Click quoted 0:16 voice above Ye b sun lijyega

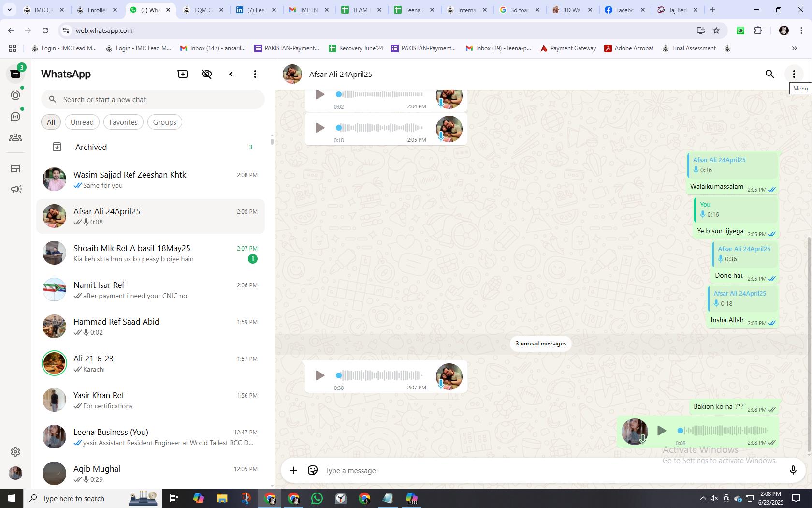(x=736, y=209)
